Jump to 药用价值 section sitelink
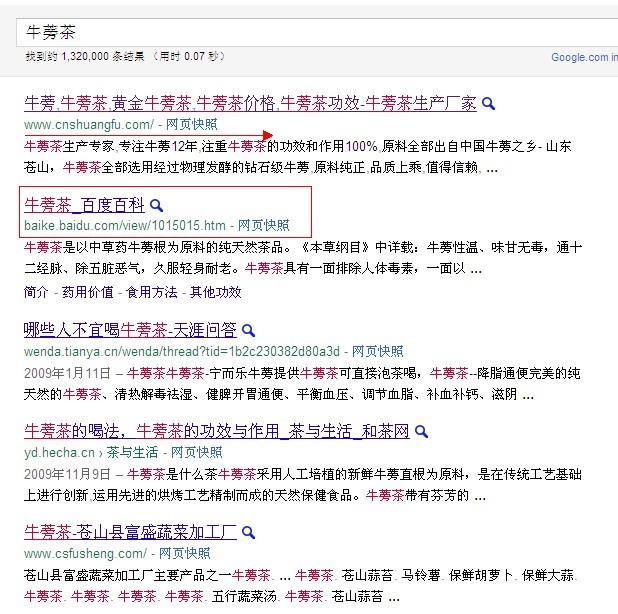The width and height of the screenshot is (618, 614). coord(87,292)
